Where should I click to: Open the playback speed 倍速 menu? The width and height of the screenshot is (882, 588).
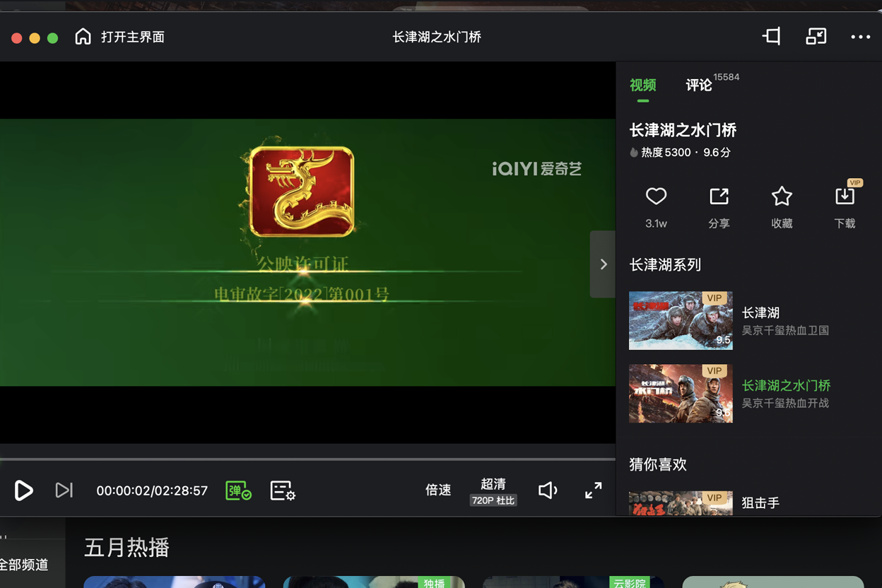click(438, 490)
